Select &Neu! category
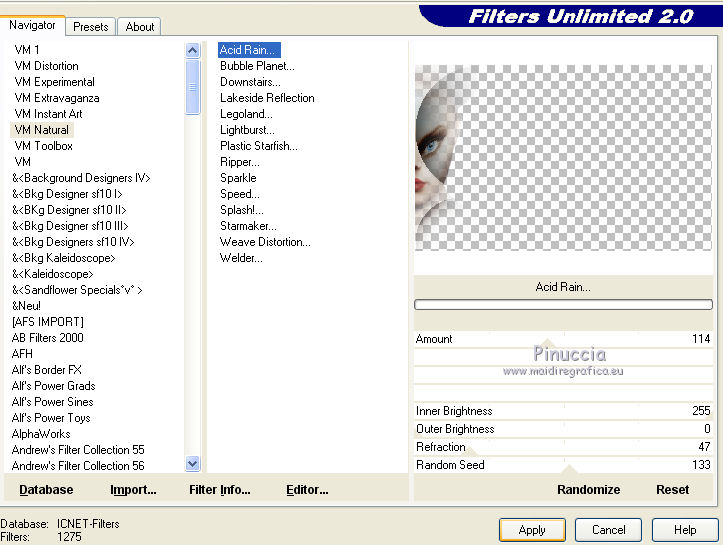Image resolution: width=723 pixels, height=545 pixels. coord(26,306)
